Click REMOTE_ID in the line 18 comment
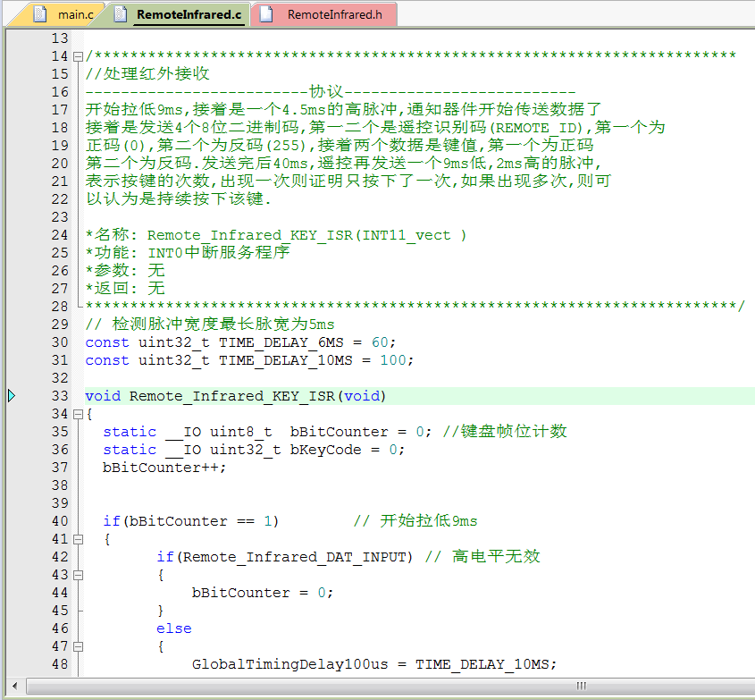The image size is (755, 700). click(x=536, y=128)
